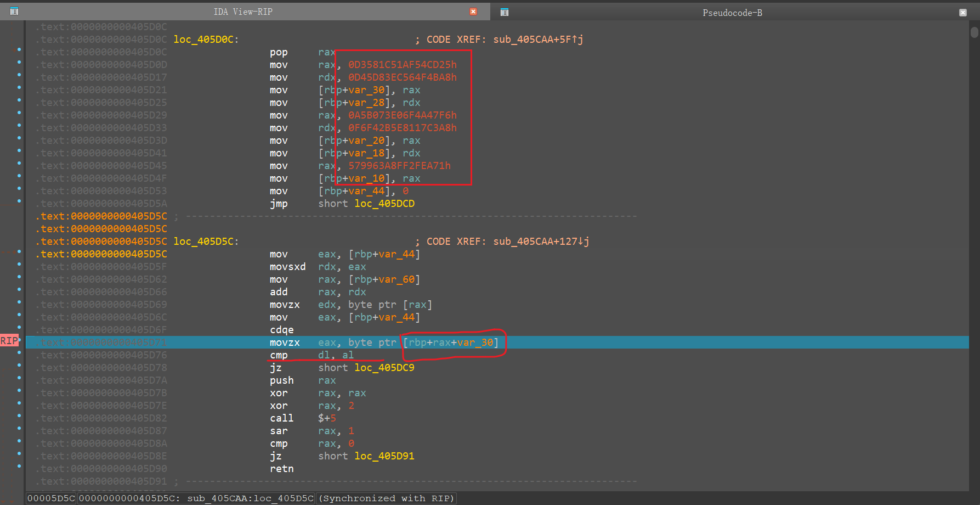Select the constant 579963A8FF2FEA71h
The height and width of the screenshot is (505, 980).
click(400, 166)
